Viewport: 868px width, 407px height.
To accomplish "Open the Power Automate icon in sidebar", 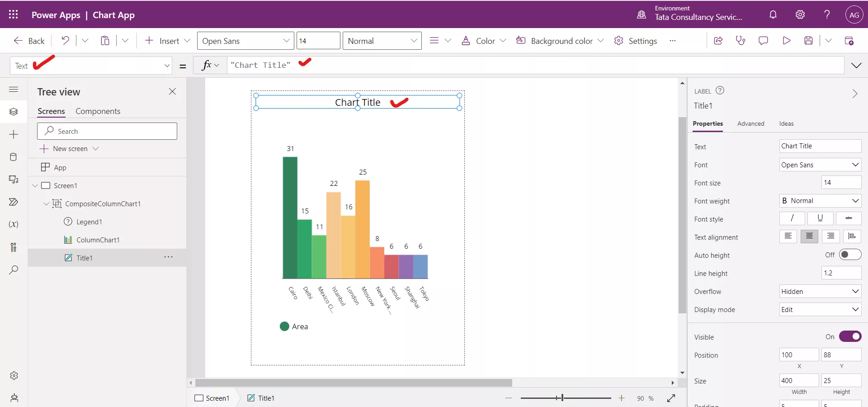I will (14, 202).
